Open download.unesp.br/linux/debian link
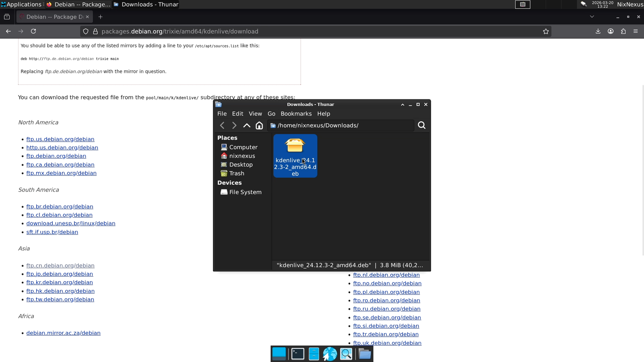The width and height of the screenshot is (644, 362). 71,223
